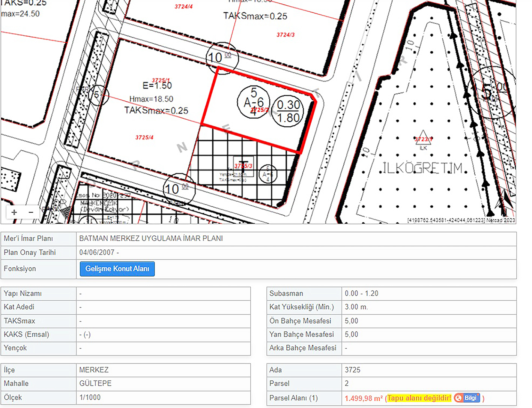Click the parcel area value 1.499,98 m²
Image resolution: width=532 pixels, height=408 pixels.
364,398
